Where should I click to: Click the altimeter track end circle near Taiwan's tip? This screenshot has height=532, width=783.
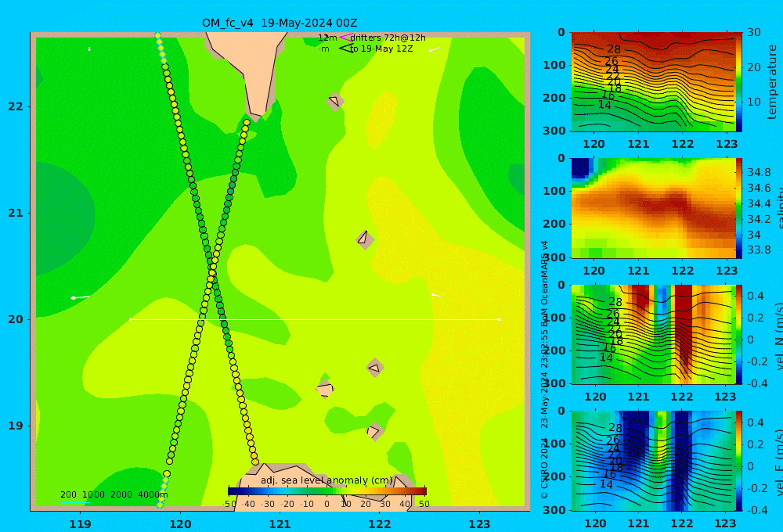(x=247, y=122)
